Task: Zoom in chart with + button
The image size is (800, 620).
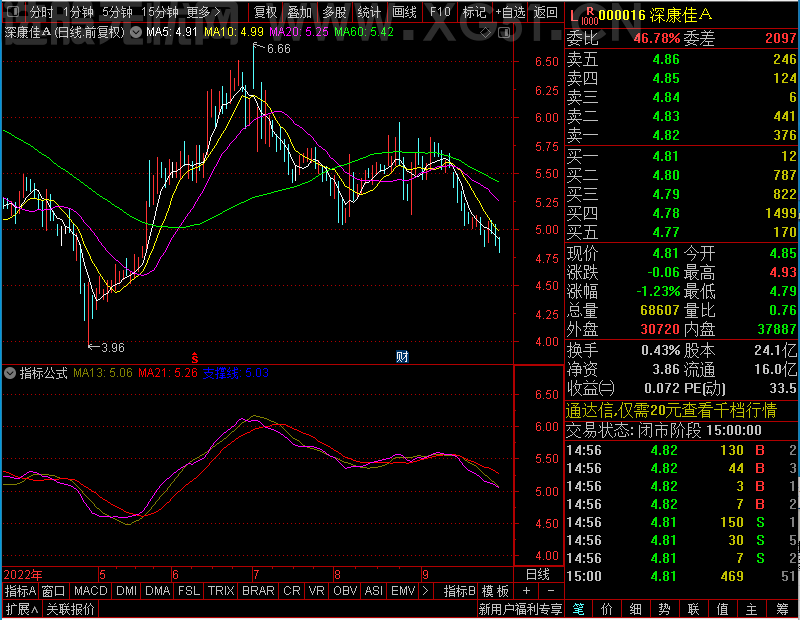Action: point(527,591)
